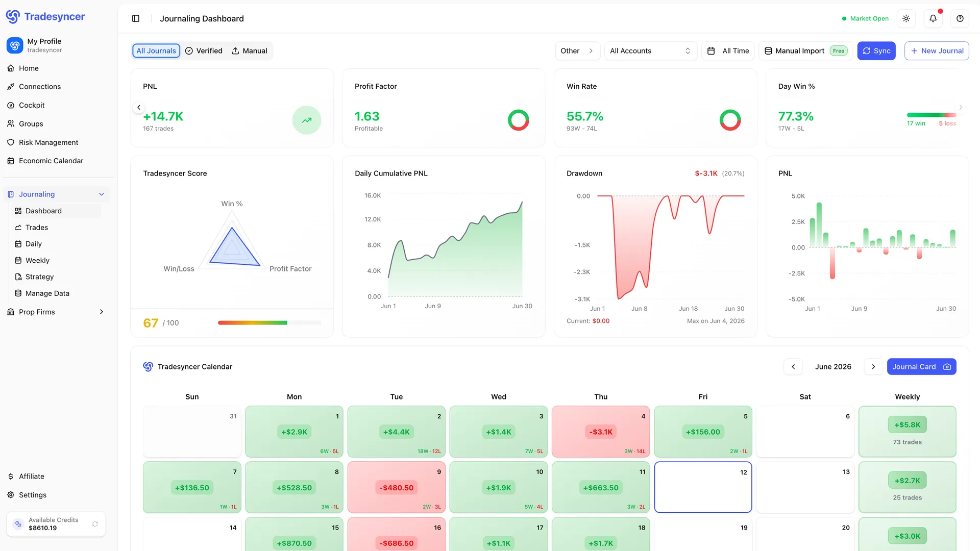Click the June 2026 month label
This screenshot has width=980, height=551.
[x=833, y=367]
